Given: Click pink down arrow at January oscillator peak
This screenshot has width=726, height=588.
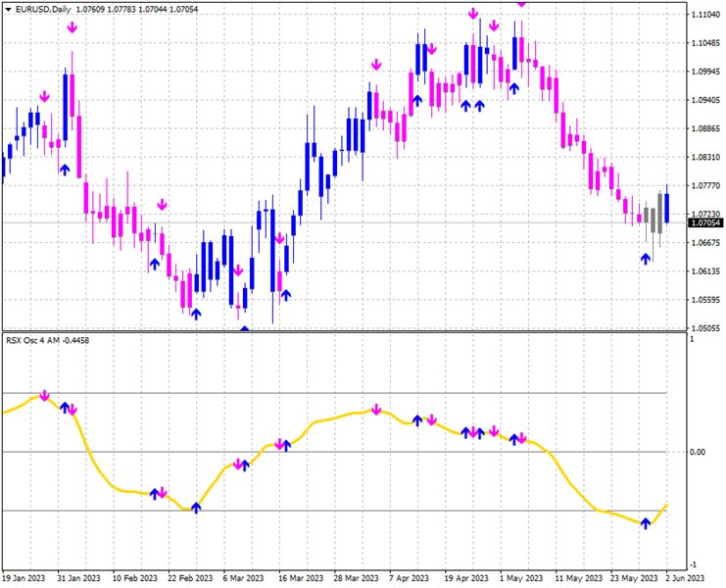Looking at the screenshot, I should tap(44, 395).
